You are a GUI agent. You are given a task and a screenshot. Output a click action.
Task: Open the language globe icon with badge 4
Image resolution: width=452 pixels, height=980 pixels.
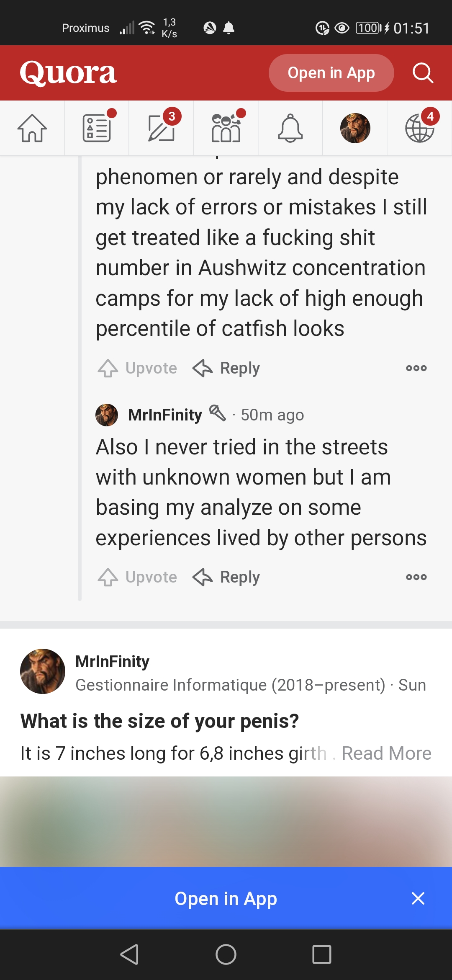pyautogui.click(x=420, y=128)
